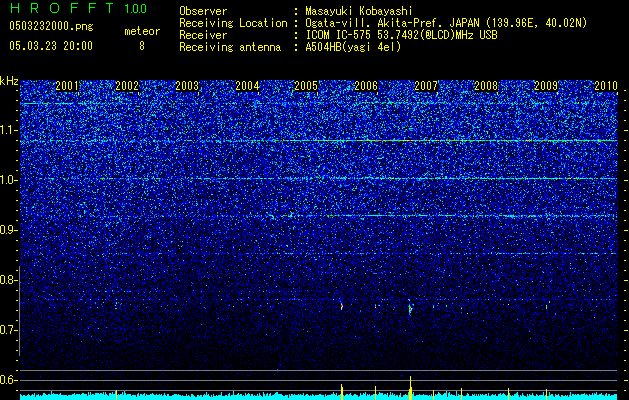Click the 2001 time axis label
The width and height of the screenshot is (629, 400).
(x=67, y=85)
